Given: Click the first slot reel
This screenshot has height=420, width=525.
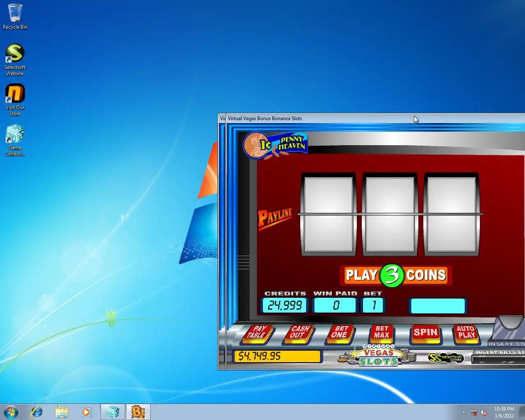Looking at the screenshot, I should (328, 214).
